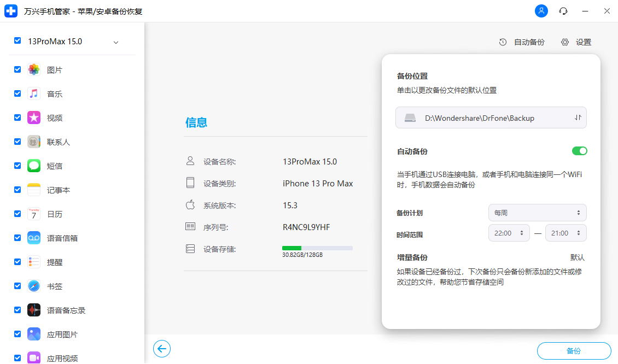
Task: Select the 图片 photos category icon
Action: 34,69
